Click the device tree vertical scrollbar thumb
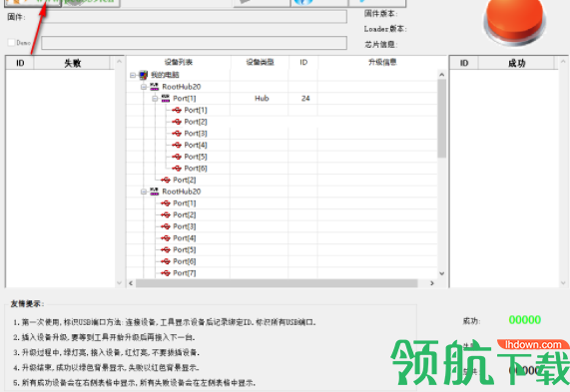This screenshot has height=392, width=570. pyautogui.click(x=441, y=119)
